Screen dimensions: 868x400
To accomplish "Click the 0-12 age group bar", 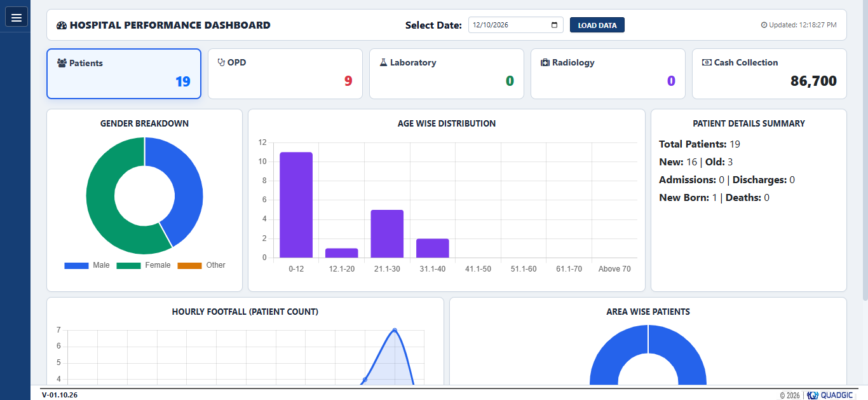I will [x=296, y=205].
